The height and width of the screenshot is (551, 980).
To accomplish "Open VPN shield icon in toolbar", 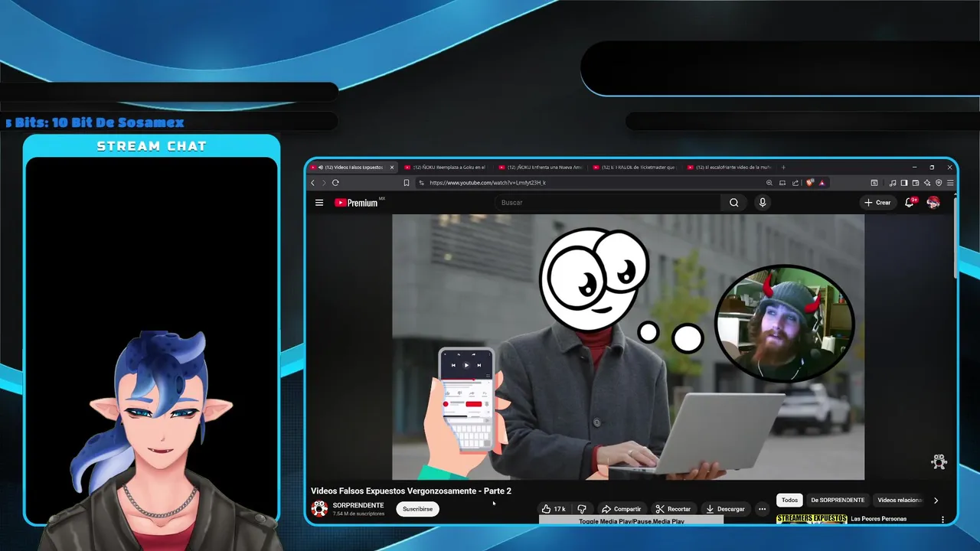I will (939, 183).
